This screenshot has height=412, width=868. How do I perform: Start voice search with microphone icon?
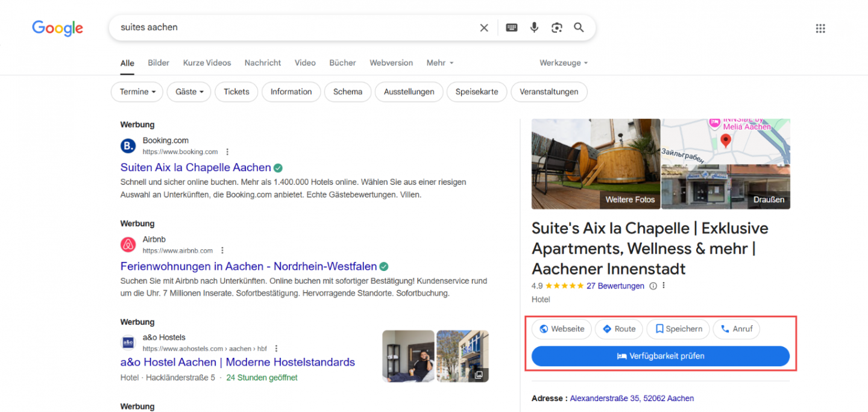coord(534,28)
